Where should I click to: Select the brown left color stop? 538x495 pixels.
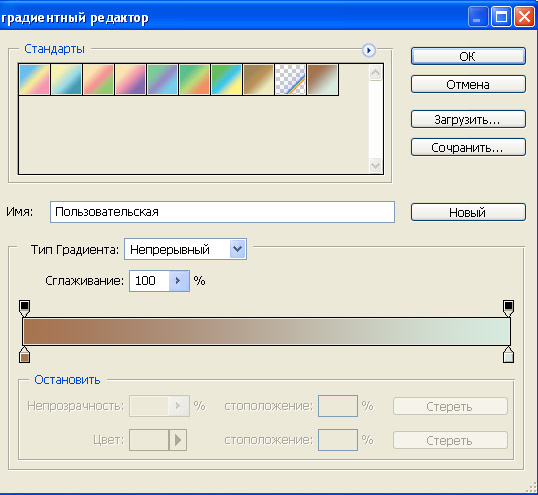pos(24,355)
